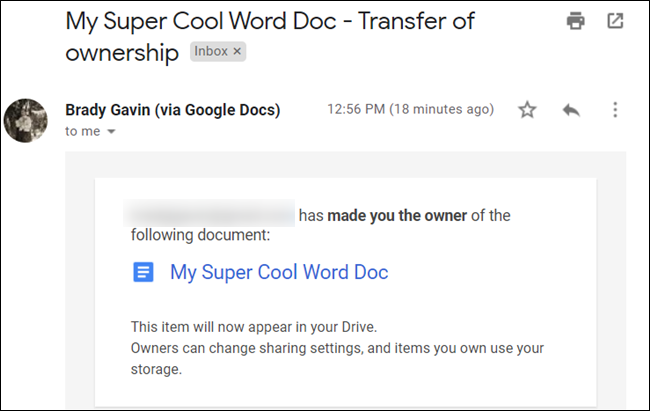Click the blurred sender address in message body
Screen dimensions: 650x411
point(209,213)
